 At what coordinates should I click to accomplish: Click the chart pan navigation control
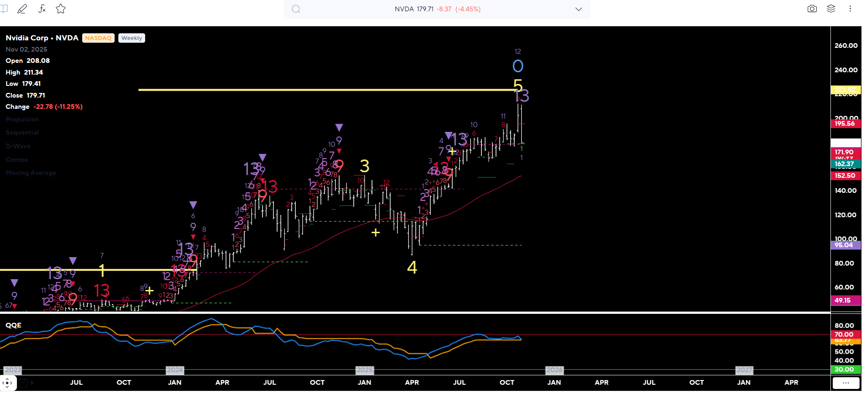pos(8,383)
